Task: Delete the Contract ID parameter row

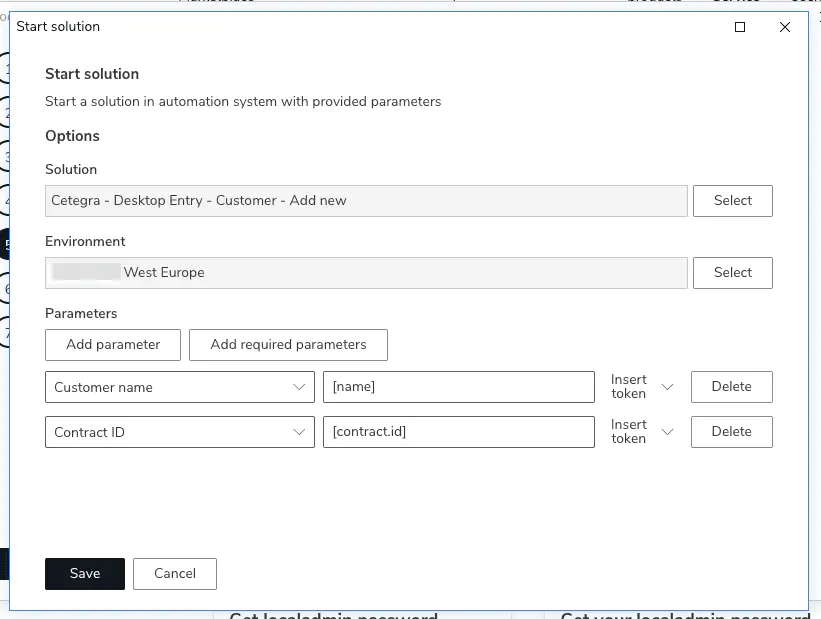Action: tap(732, 431)
